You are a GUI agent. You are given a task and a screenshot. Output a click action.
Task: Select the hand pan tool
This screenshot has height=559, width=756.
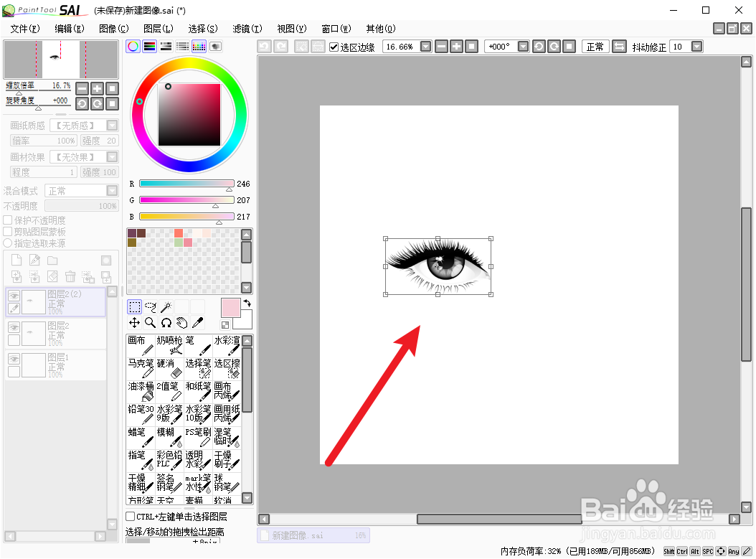pos(181,323)
